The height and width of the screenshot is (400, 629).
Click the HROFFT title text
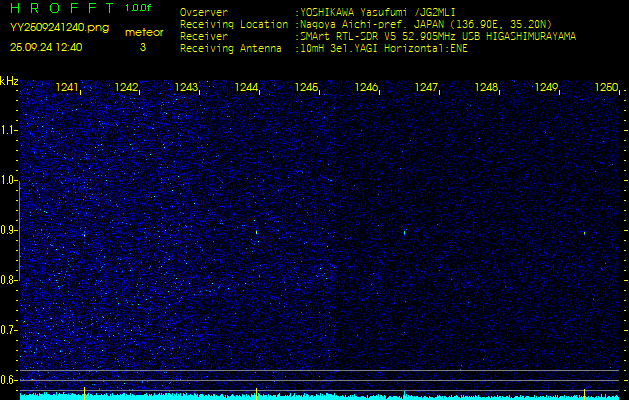click(x=63, y=8)
